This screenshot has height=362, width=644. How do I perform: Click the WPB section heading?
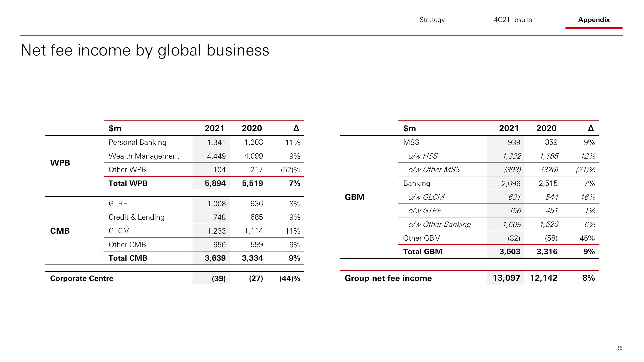[x=60, y=163]
